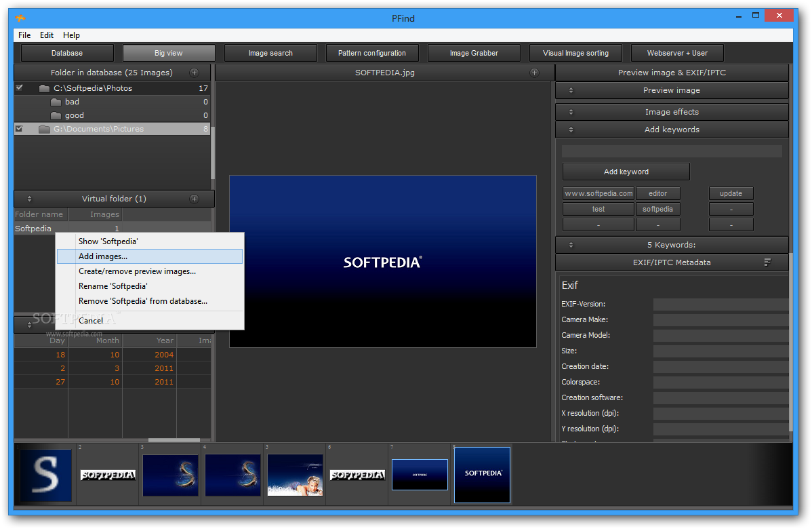Click Cancel in the context menu
This screenshot has width=812, height=529.
(149, 321)
